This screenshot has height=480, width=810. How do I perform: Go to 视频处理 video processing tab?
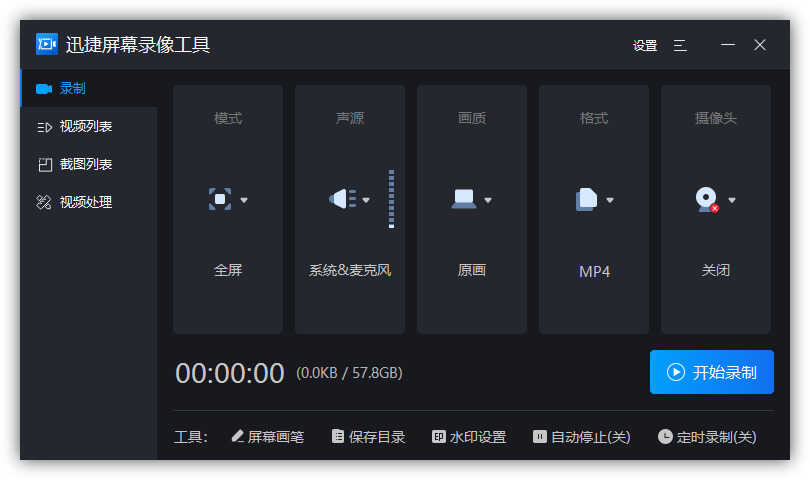click(85, 202)
